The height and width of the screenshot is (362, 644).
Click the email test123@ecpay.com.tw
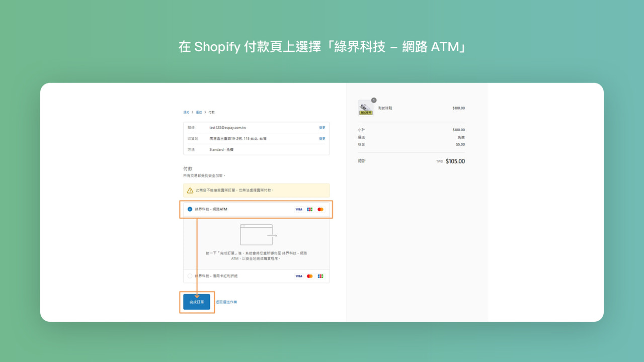point(227,128)
